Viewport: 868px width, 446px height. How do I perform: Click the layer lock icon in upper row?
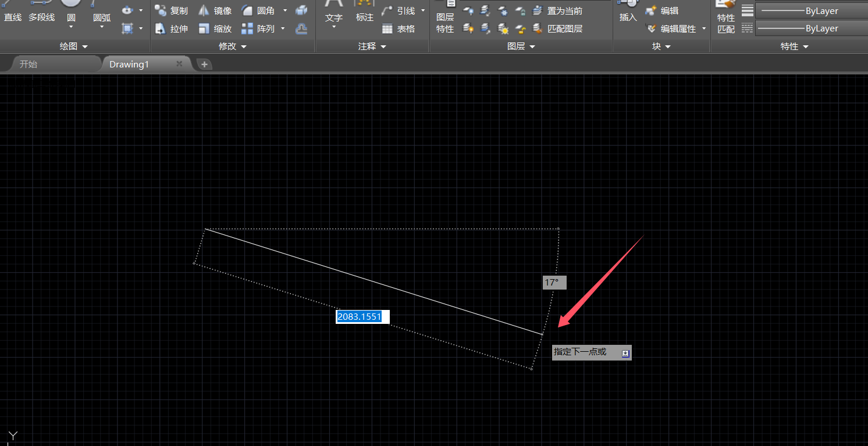coord(521,10)
